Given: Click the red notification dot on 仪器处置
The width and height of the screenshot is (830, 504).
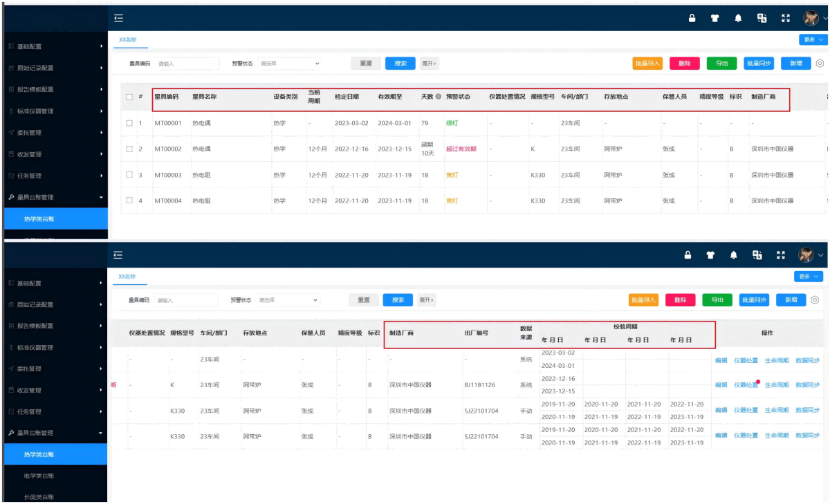Looking at the screenshot, I should (758, 381).
